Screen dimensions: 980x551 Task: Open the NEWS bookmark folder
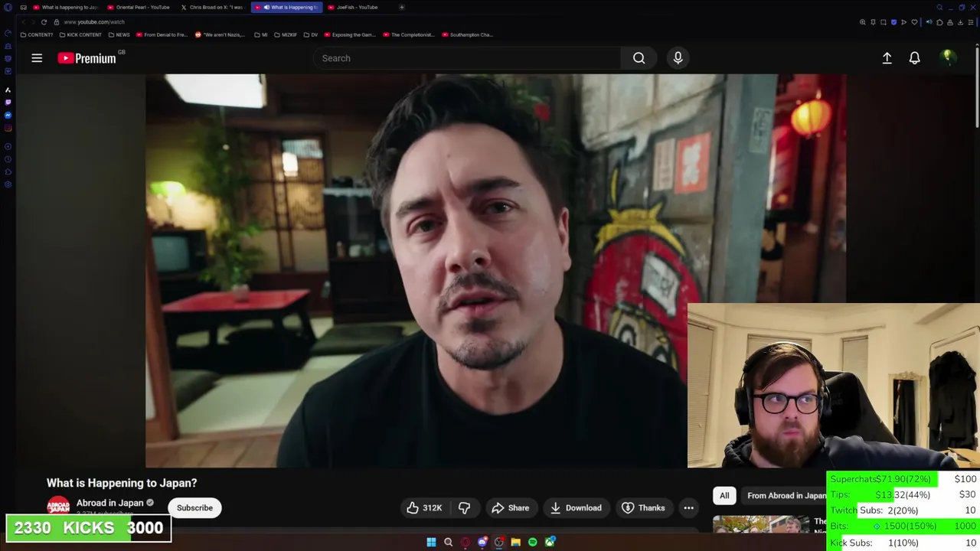[x=119, y=34]
